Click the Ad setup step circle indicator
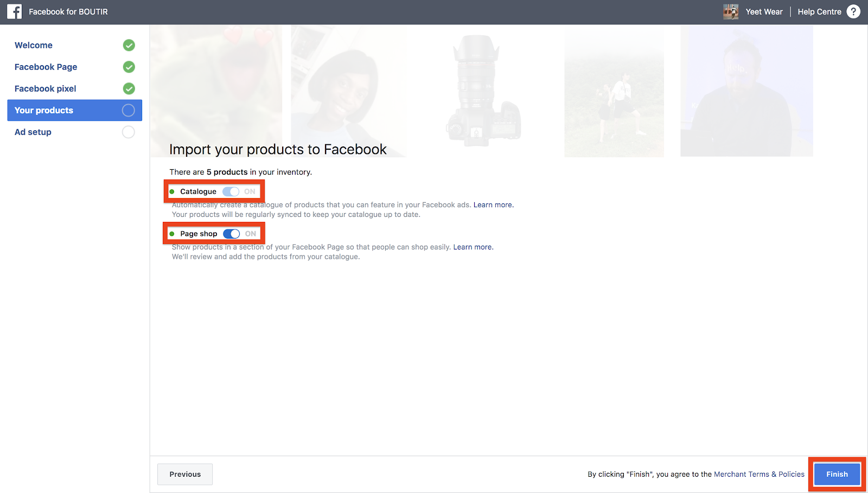 129,132
